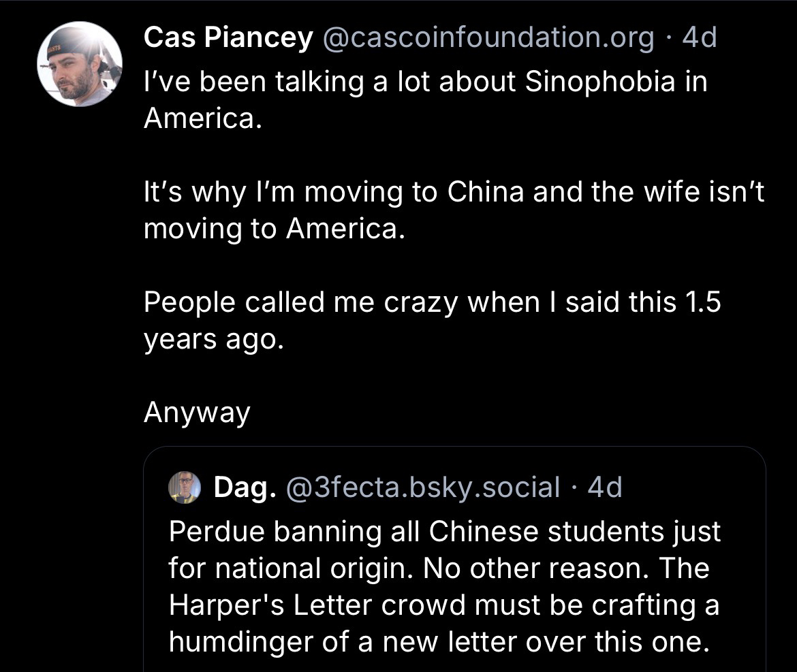Click the Cas Piancey display name
Image resolution: width=797 pixels, height=672 pixels.
coord(228,39)
